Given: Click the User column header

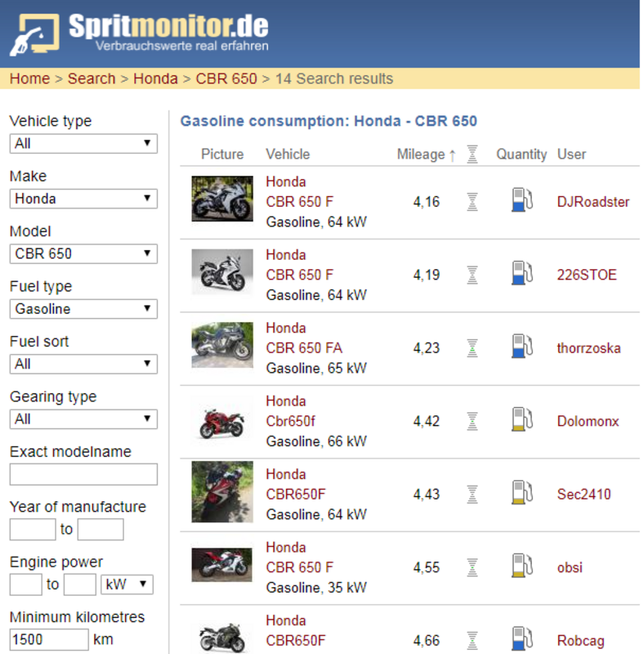Looking at the screenshot, I should (571, 155).
